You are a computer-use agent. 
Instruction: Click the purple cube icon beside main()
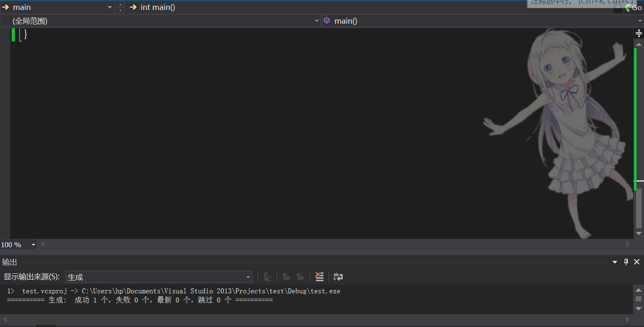327,21
